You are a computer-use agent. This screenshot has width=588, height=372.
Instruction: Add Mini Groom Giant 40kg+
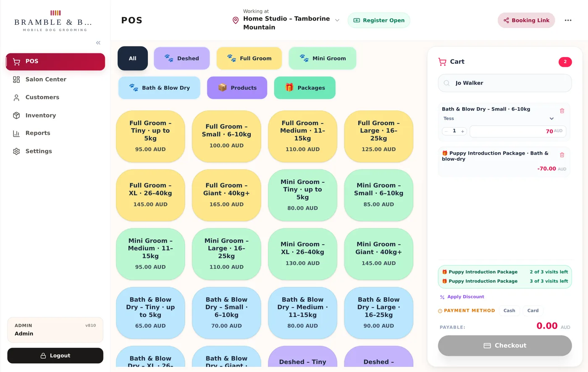coord(378,254)
